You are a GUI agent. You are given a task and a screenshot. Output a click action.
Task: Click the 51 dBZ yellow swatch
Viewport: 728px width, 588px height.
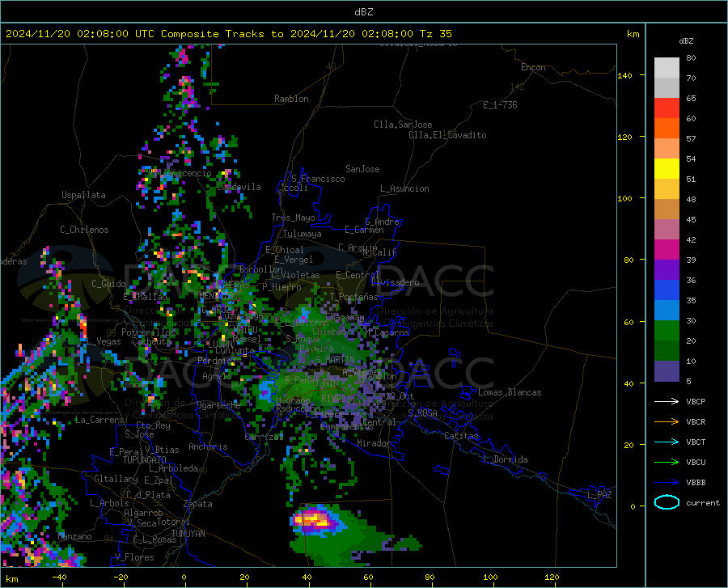[667, 169]
